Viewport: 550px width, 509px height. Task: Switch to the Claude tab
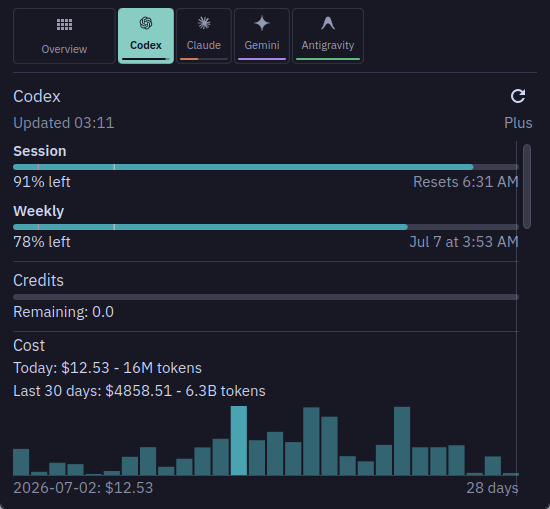pyautogui.click(x=204, y=36)
